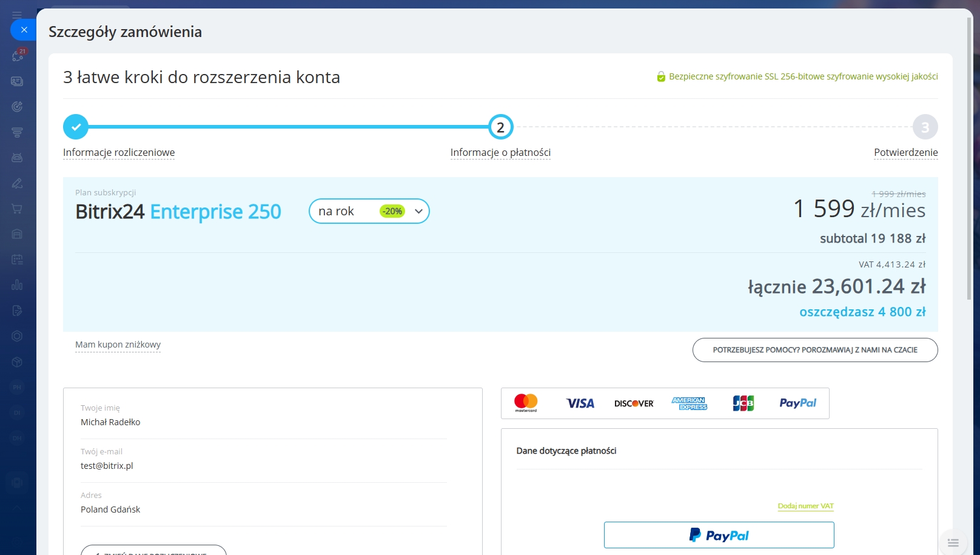
Task: Click 'oszczędzasz 4 800 zł' savings text
Action: click(x=862, y=312)
